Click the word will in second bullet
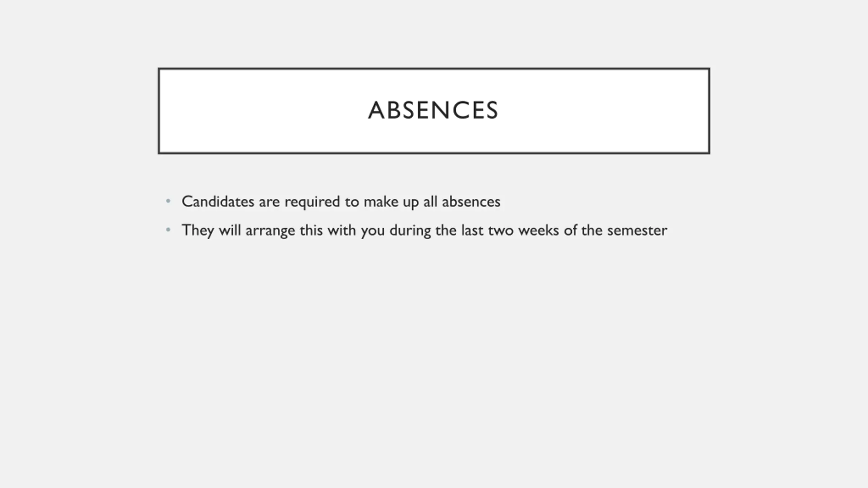 tap(230, 230)
